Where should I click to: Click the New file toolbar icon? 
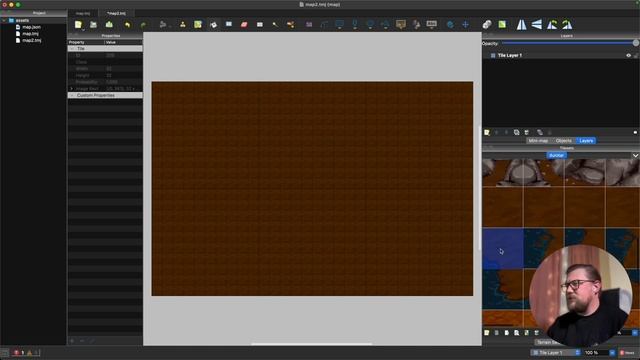coord(78,24)
